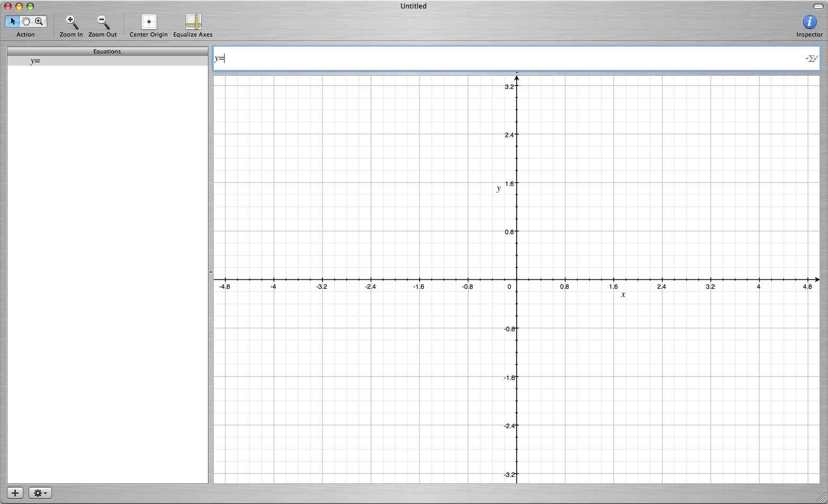Select the arrow pointer action tool
This screenshot has height=504, width=828.
(13, 21)
